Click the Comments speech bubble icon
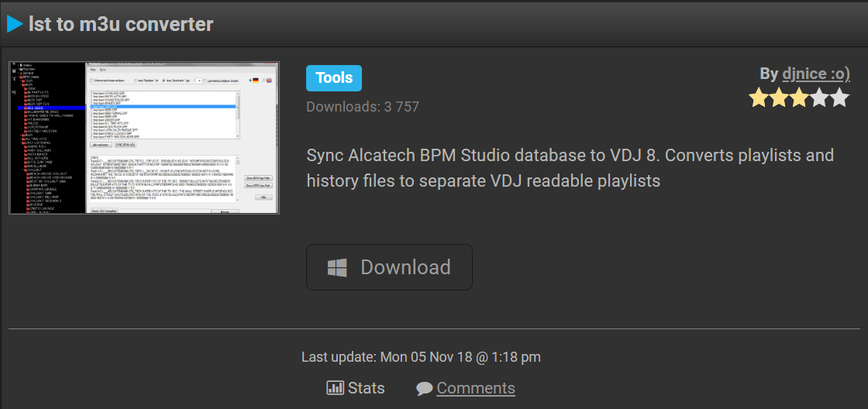 pos(425,389)
